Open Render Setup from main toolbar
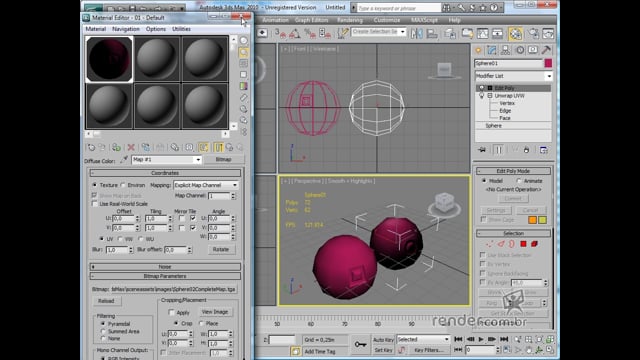 pos(533,33)
